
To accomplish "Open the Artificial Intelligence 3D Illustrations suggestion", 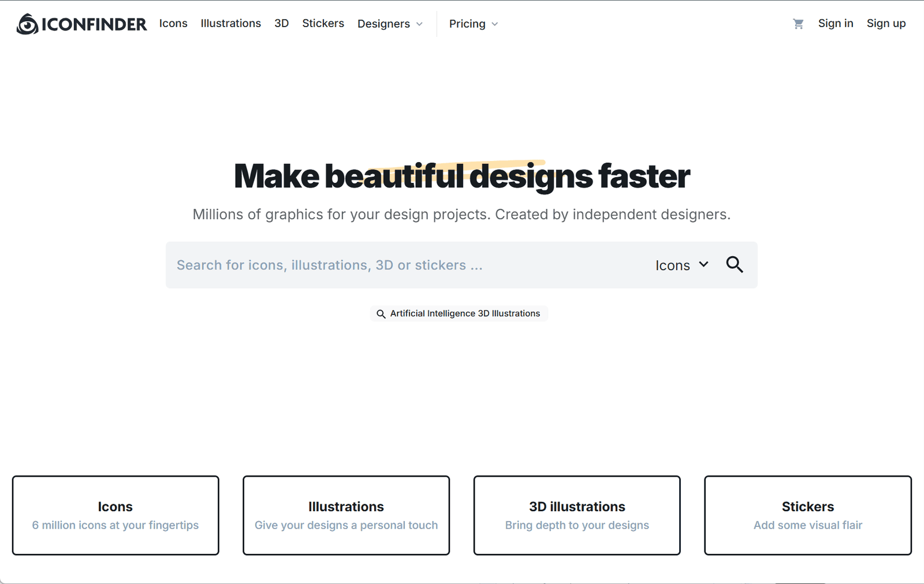I will tap(464, 313).
